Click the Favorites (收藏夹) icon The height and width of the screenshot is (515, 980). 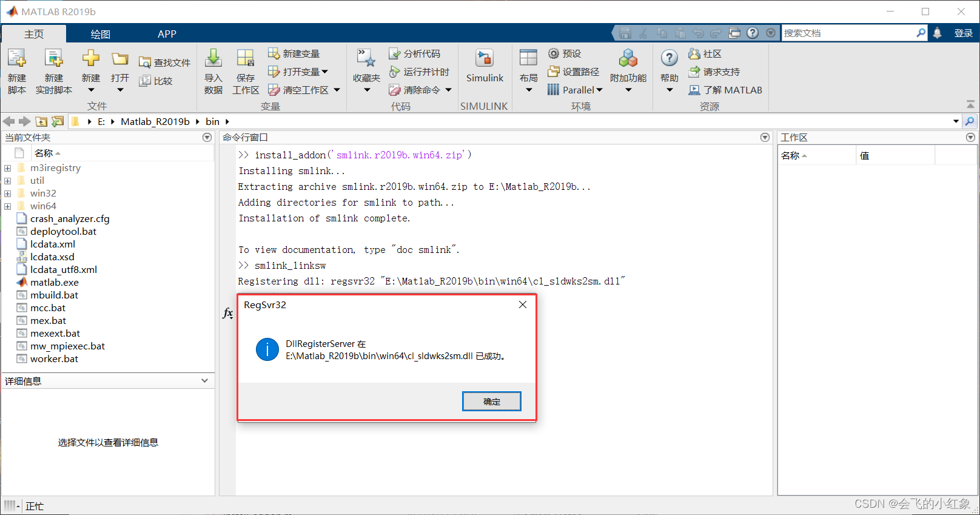click(x=366, y=58)
